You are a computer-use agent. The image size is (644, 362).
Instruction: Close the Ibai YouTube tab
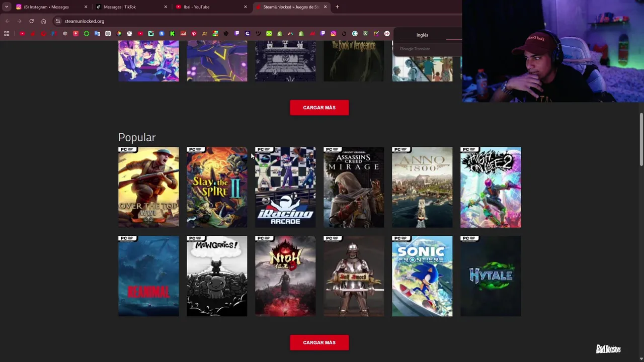pyautogui.click(x=246, y=7)
